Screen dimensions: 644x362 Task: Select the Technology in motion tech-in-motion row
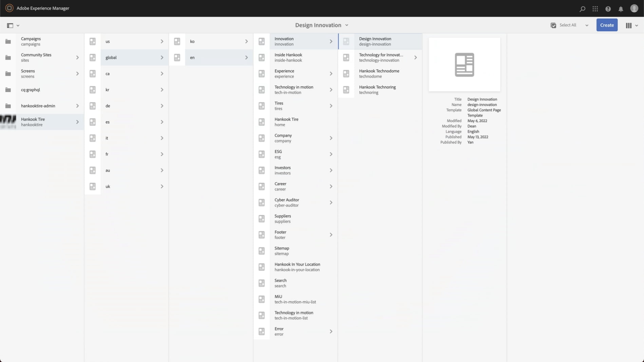pos(296,90)
